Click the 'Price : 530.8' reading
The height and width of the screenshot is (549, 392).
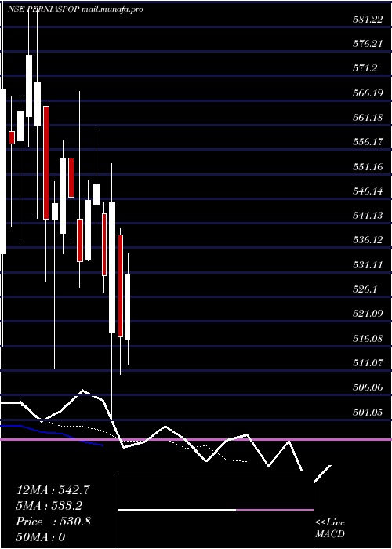tap(53, 522)
